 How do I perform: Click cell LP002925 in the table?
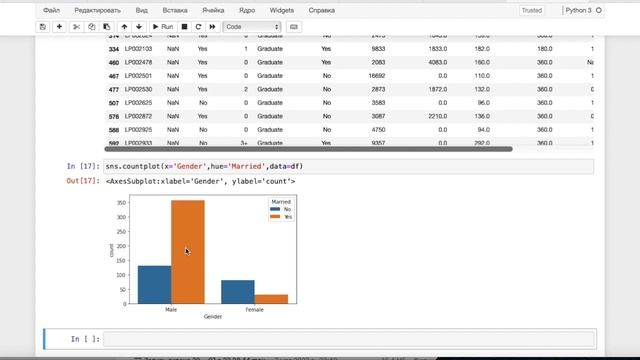click(x=138, y=129)
